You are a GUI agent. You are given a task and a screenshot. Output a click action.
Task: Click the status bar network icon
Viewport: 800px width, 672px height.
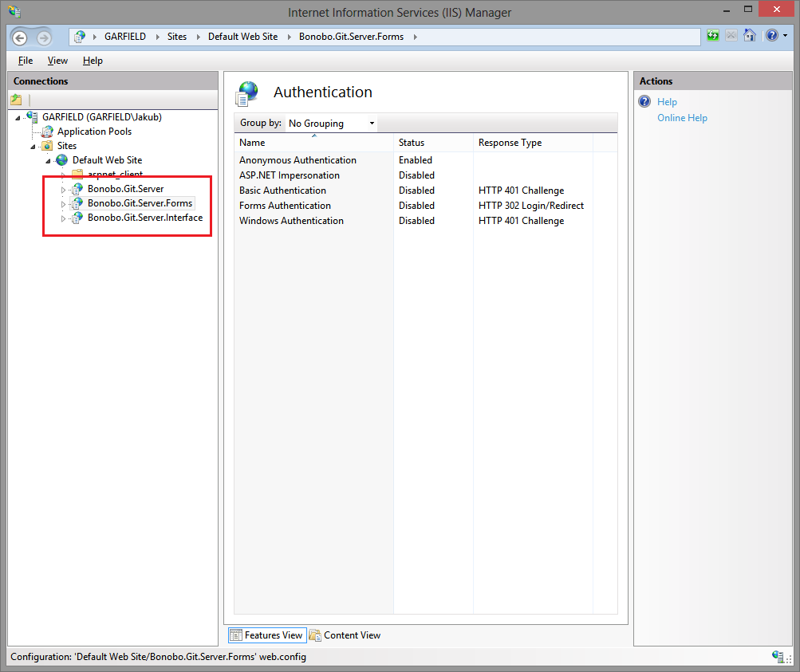tap(778, 657)
